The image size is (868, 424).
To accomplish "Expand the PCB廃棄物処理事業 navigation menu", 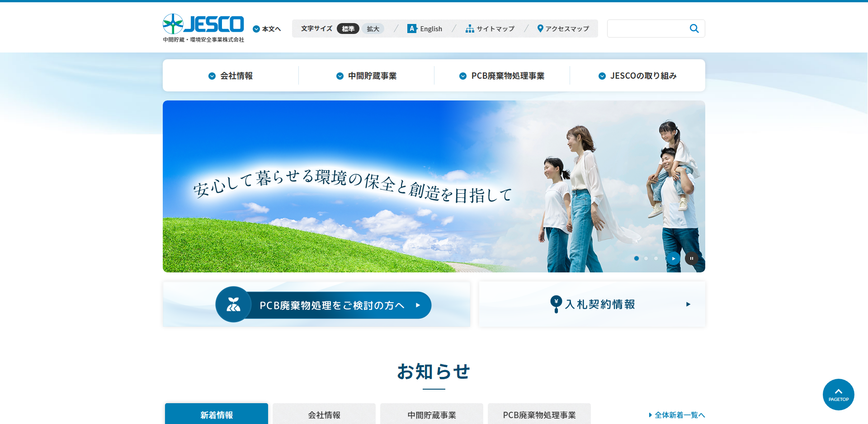I will 502,76.
